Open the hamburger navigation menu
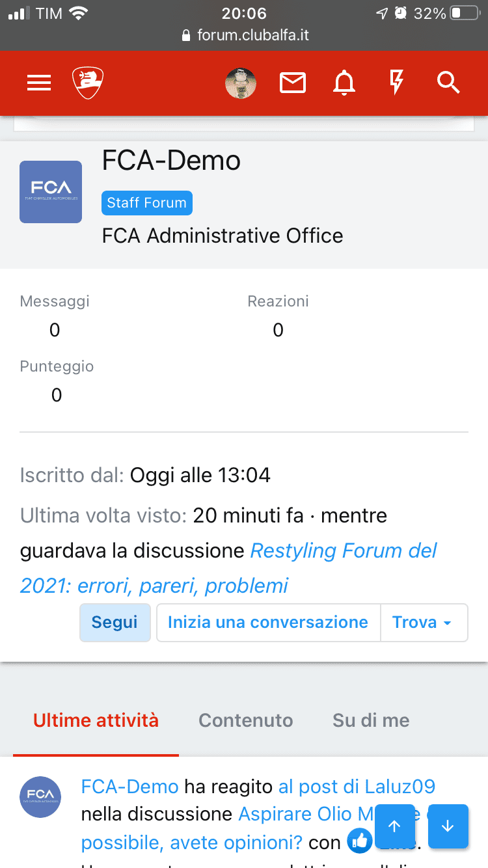Image resolution: width=488 pixels, height=868 pixels. click(x=39, y=83)
